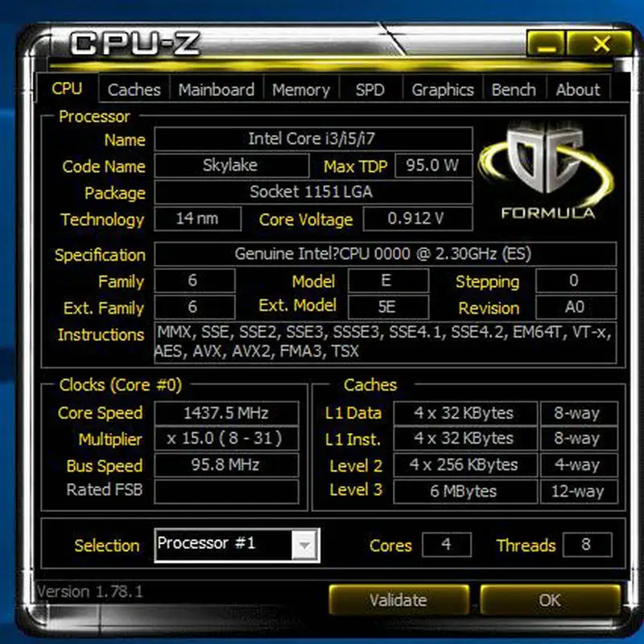Select the CPU tab
The width and height of the screenshot is (644, 644).
tap(67, 89)
